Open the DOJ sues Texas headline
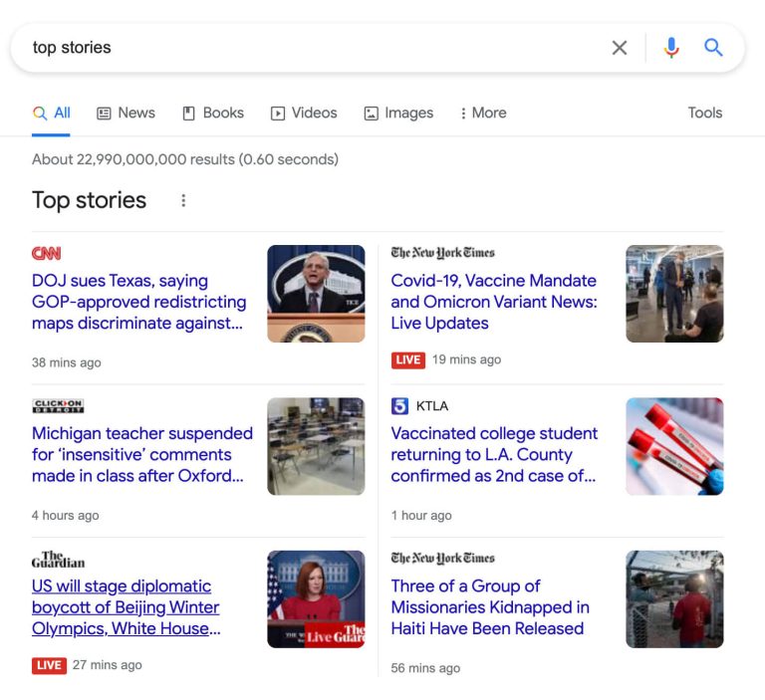765x700 pixels. [x=138, y=302]
